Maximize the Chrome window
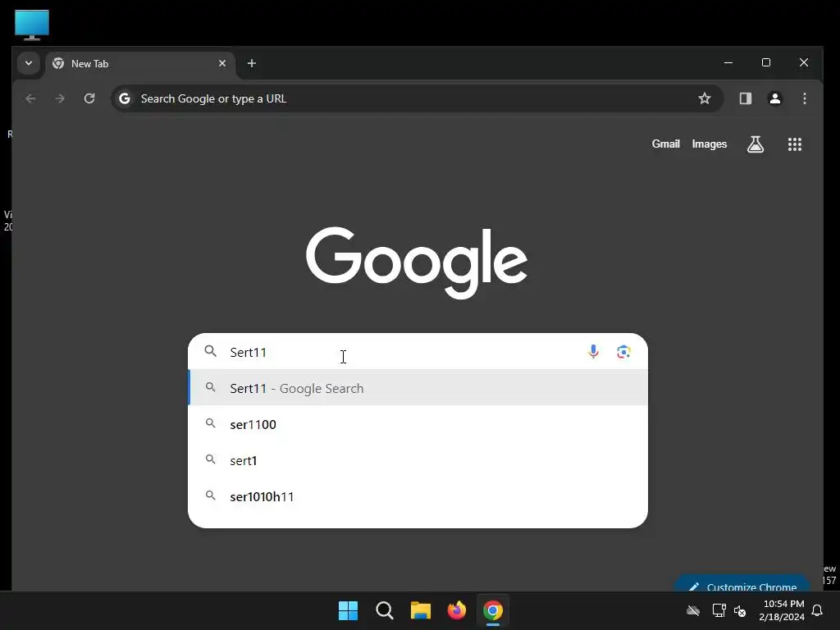 click(x=766, y=62)
